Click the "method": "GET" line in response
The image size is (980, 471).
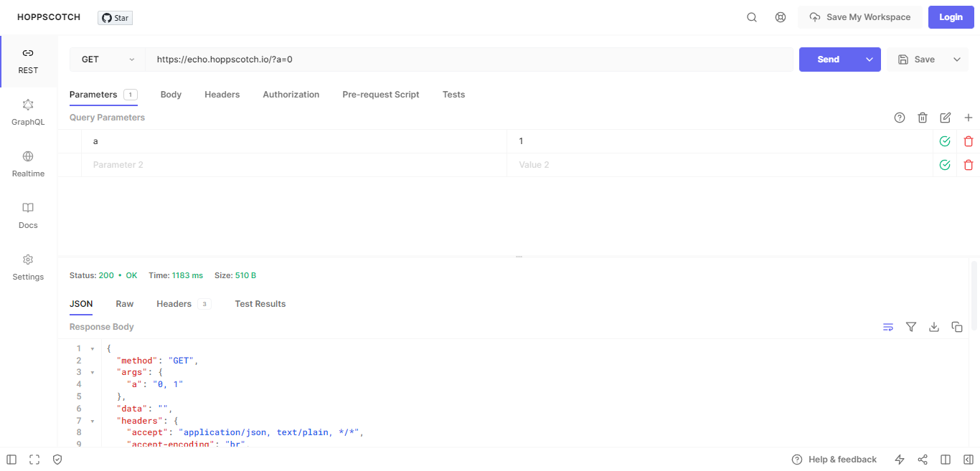pos(157,361)
